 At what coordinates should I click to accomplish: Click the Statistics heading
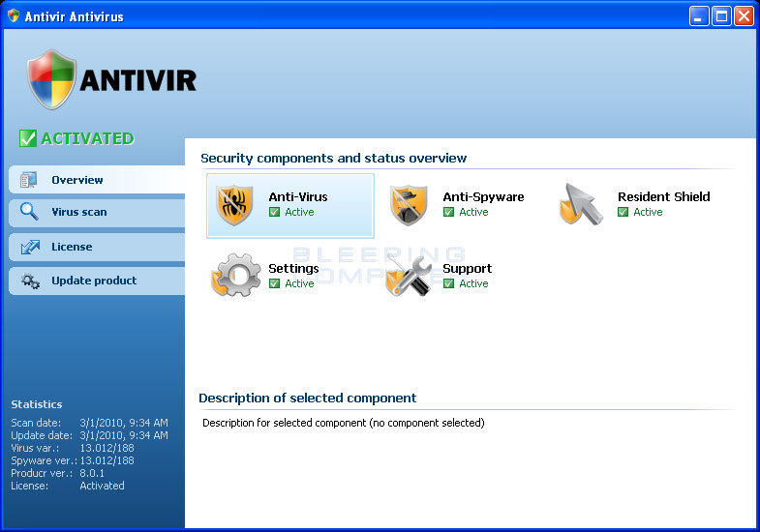[37, 404]
